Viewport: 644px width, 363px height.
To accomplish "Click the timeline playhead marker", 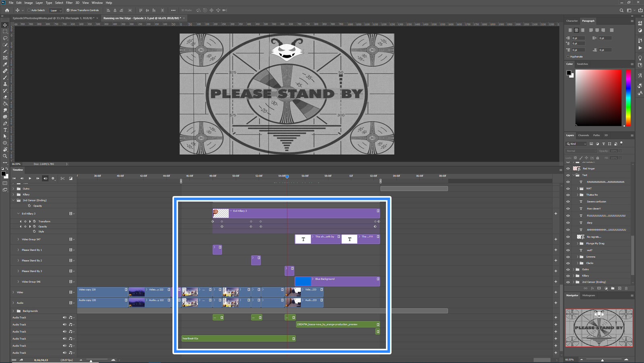I will [x=287, y=176].
